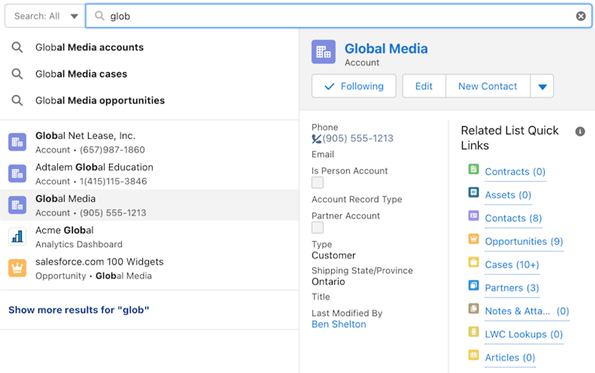595x373 pixels.
Task: Toggle the Partner Account checkbox
Action: [x=318, y=228]
